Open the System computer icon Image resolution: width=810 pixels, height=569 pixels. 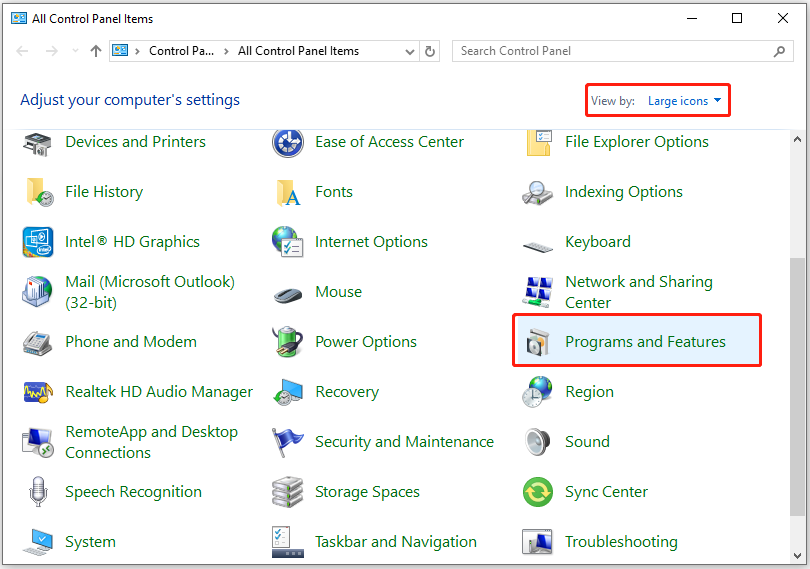(x=38, y=542)
